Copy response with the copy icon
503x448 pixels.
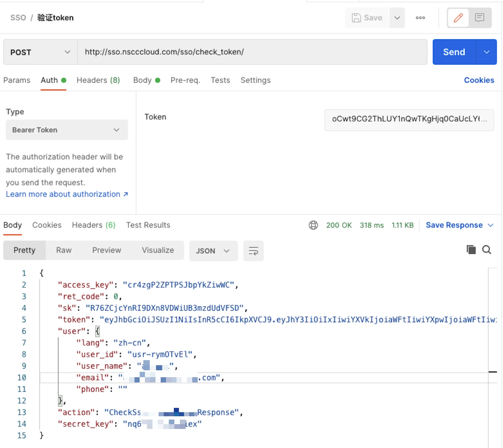pos(471,250)
